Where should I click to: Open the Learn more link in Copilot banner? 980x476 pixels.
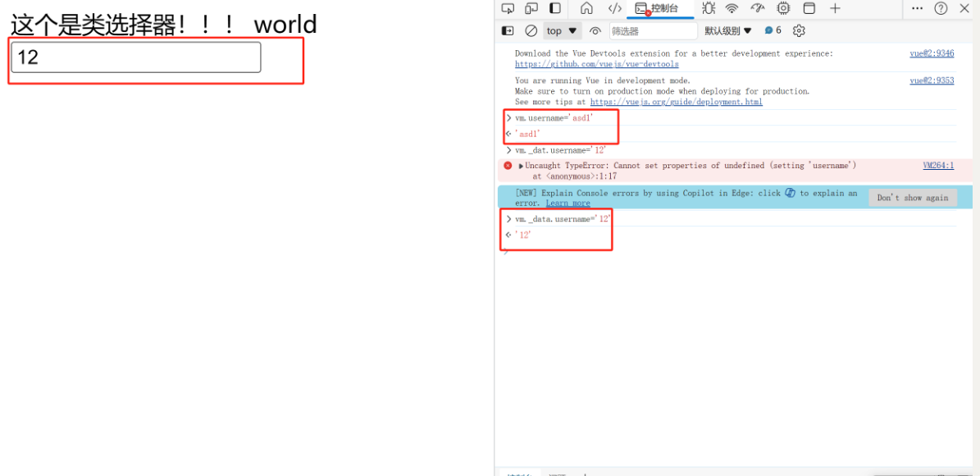567,203
